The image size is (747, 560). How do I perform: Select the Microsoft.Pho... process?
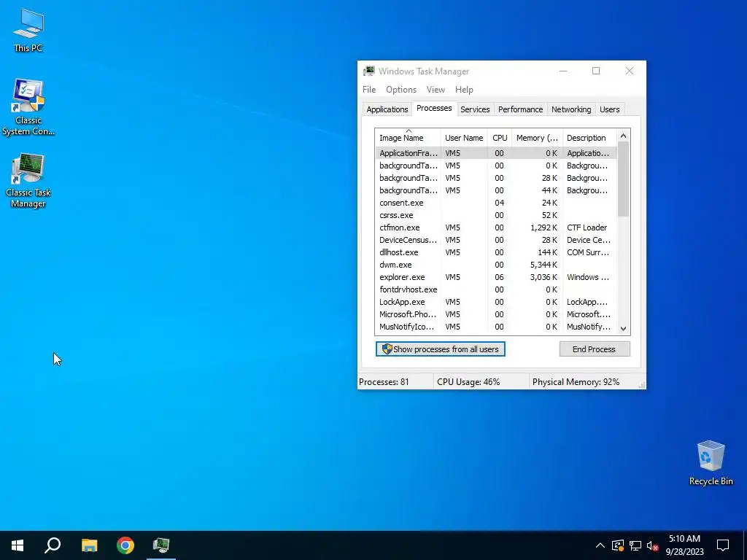pos(495,314)
